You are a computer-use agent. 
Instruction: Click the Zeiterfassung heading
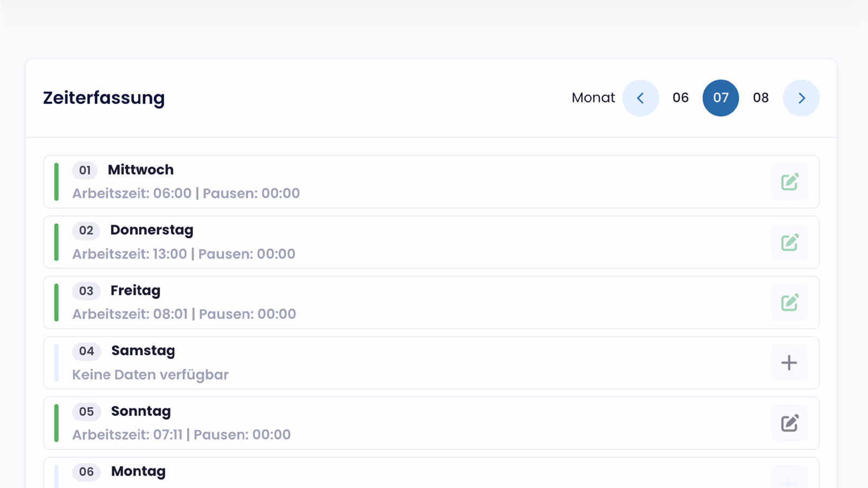click(104, 98)
